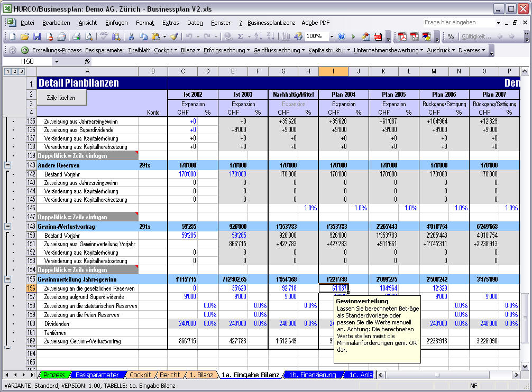Select column header I
The width and height of the screenshot is (532, 392).
(x=333, y=71)
